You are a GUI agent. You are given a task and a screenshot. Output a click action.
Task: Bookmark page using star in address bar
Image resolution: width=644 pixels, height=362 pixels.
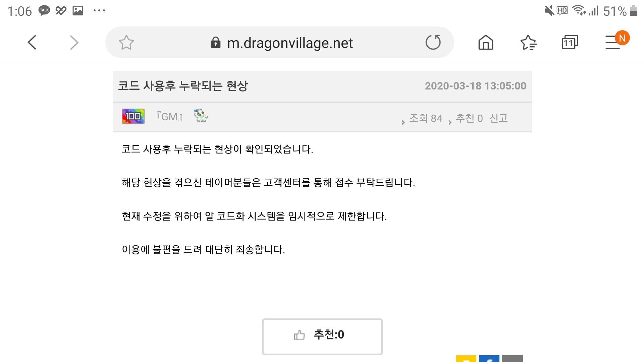tap(126, 43)
